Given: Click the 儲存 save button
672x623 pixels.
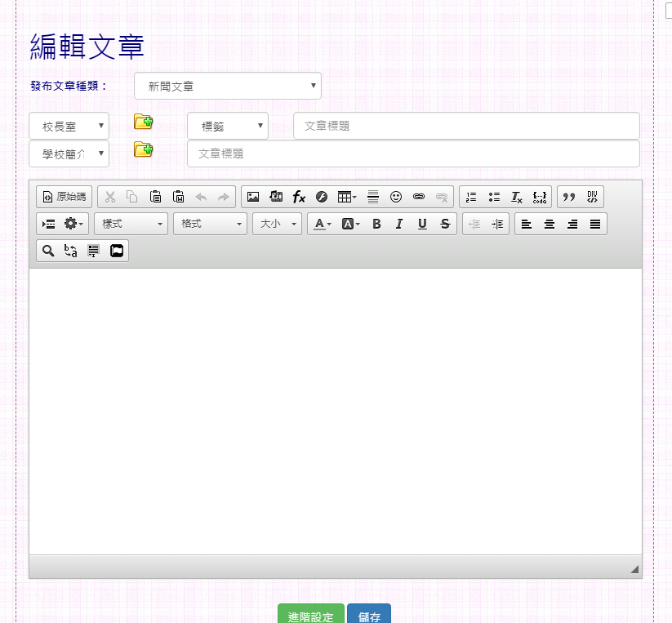Looking at the screenshot, I should (369, 615).
